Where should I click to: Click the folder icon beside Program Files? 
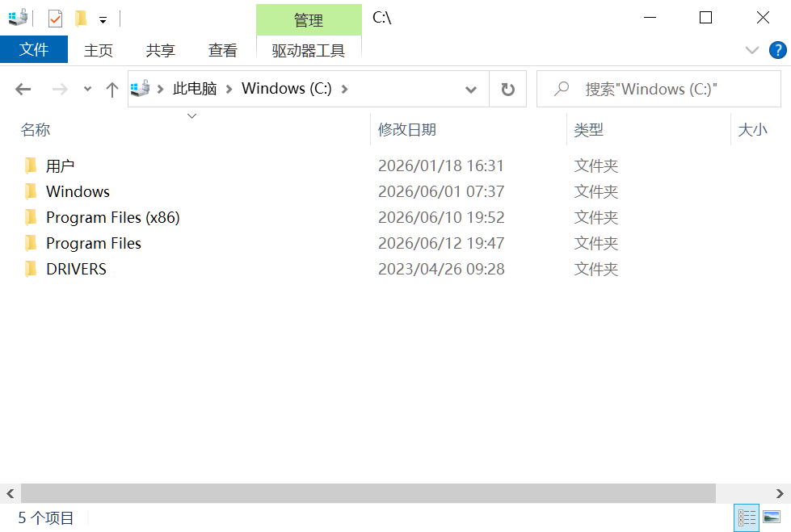31,242
